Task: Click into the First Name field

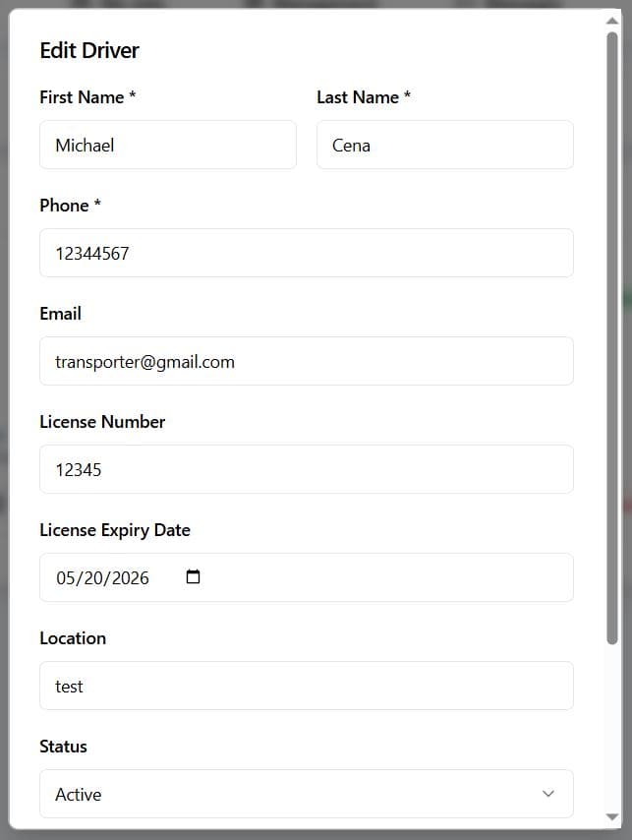Action: [x=168, y=145]
